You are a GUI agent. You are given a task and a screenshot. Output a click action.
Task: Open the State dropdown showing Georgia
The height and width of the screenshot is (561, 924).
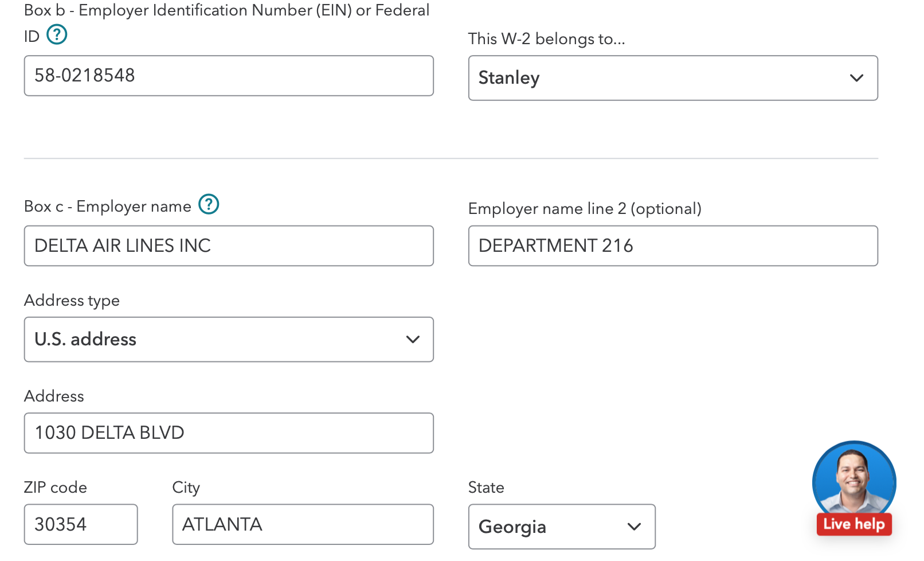coord(561,527)
